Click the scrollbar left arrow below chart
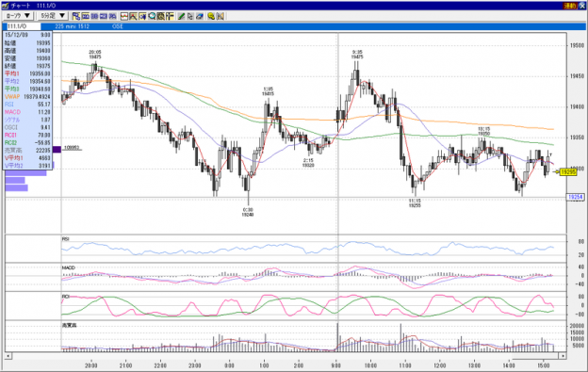 [8, 355]
